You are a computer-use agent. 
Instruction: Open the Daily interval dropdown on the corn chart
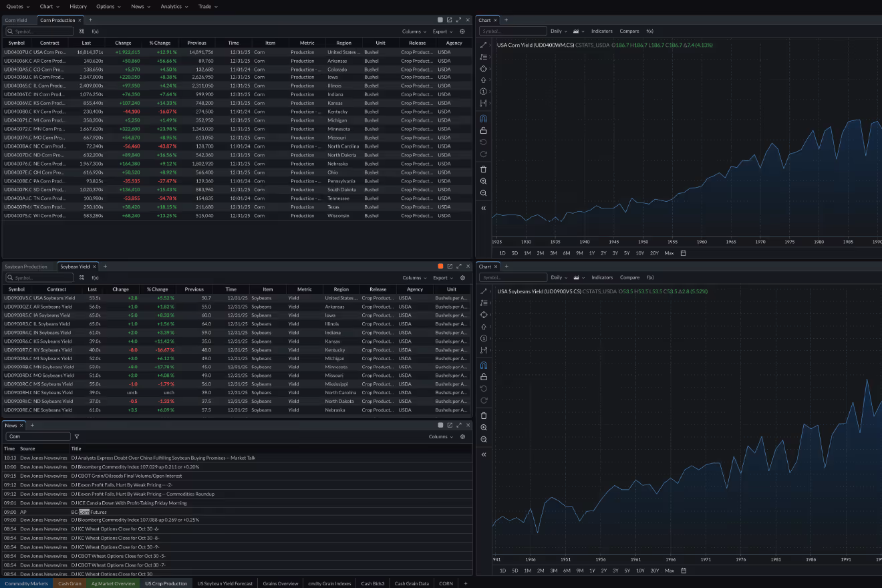(x=558, y=31)
